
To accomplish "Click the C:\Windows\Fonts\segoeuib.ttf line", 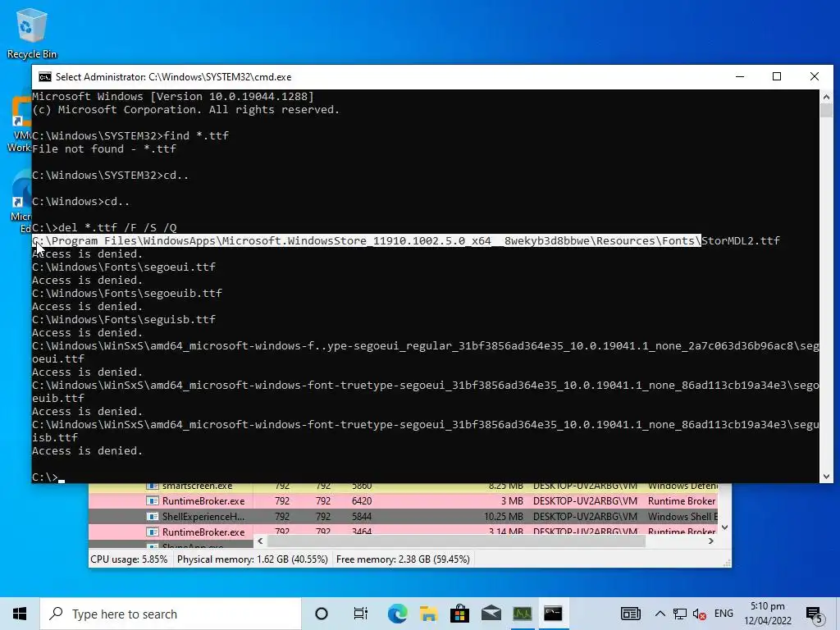I will tap(127, 293).
